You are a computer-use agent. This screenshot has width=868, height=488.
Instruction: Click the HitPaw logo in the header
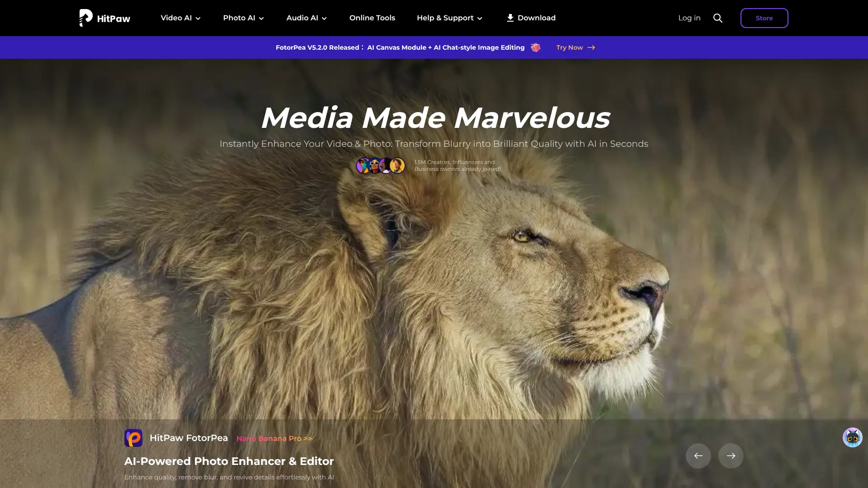(x=105, y=18)
